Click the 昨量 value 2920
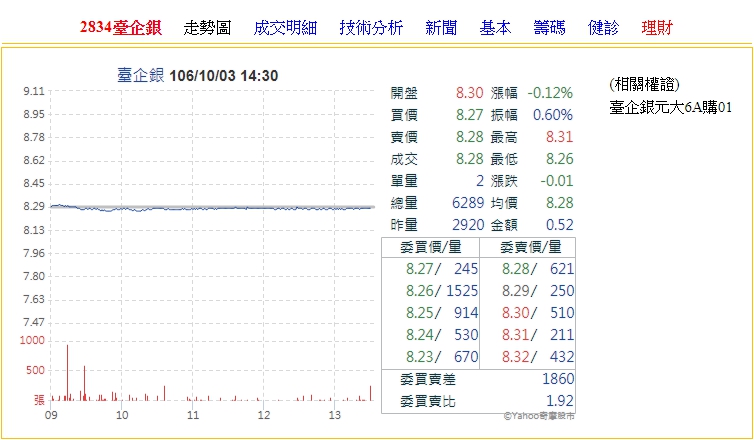754x440 pixels. tap(468, 225)
